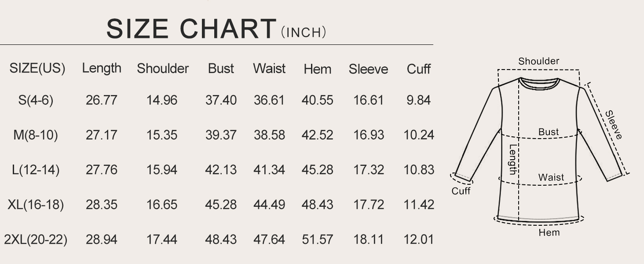This screenshot has height=264, width=644.
Task: Click the Cuff column header
Action: click(418, 69)
